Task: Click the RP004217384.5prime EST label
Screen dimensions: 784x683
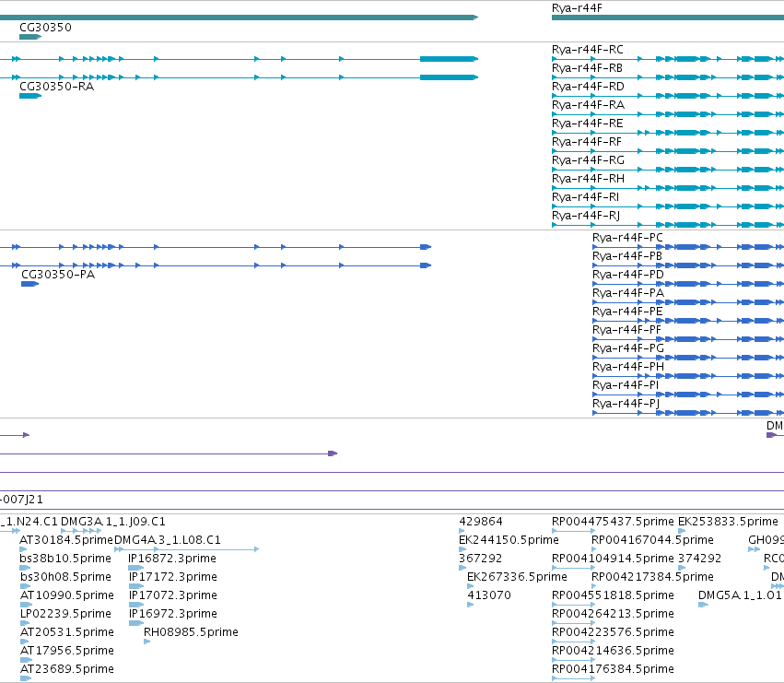Action: [652, 577]
